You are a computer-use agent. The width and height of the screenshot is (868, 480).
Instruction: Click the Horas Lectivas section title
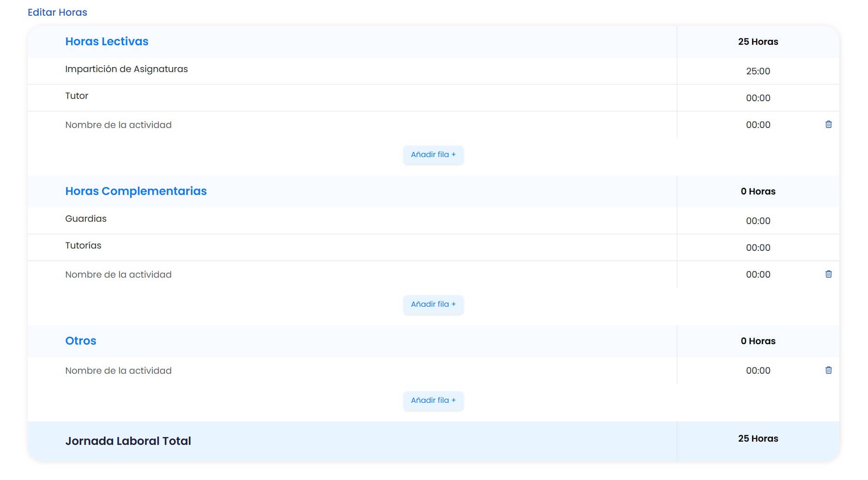(107, 42)
